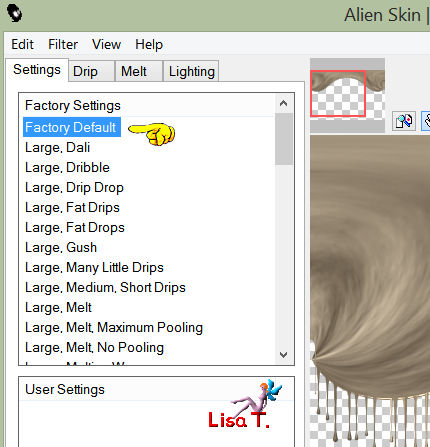The width and height of the screenshot is (430, 447).
Task: Click the User Settings group header
Action: [65, 389]
